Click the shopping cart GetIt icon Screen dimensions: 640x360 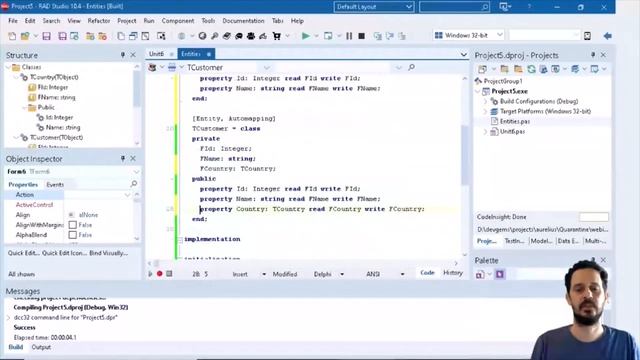[277, 36]
